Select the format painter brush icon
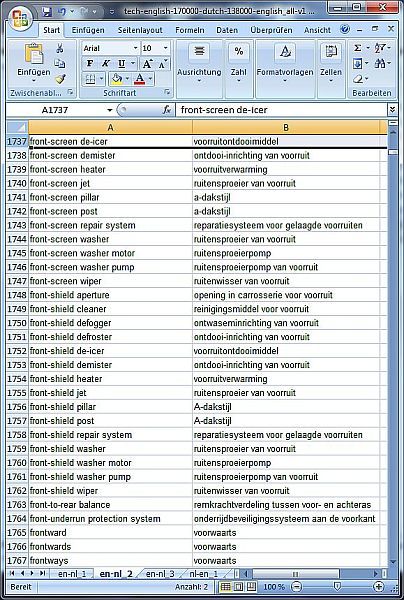Viewport: 404px width, 600px height. click(x=60, y=79)
